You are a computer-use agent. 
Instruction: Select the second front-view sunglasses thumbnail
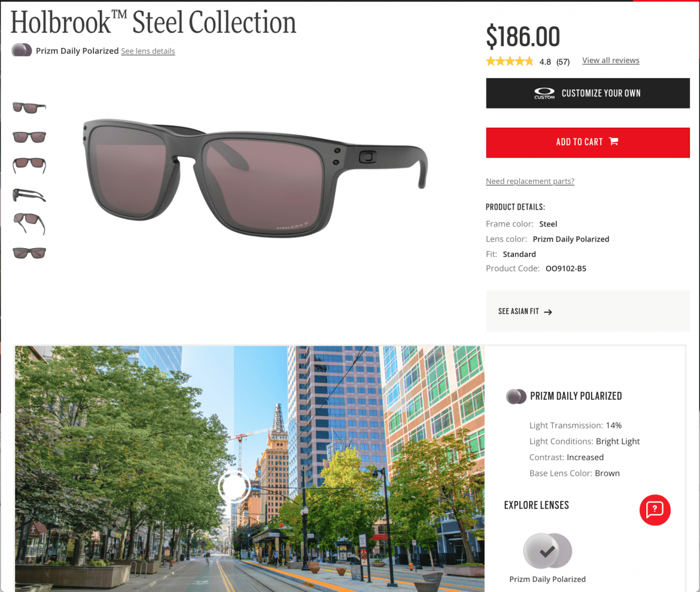click(29, 137)
